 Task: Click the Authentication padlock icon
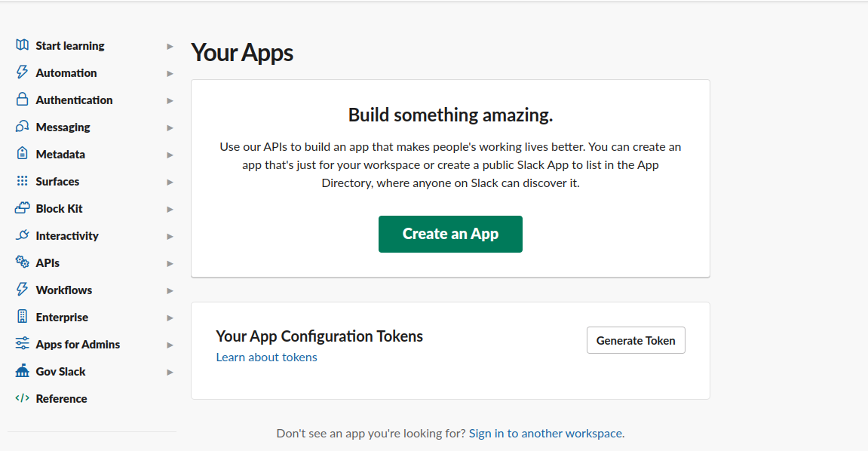tap(22, 99)
